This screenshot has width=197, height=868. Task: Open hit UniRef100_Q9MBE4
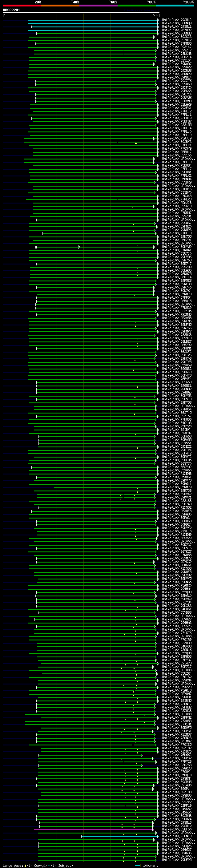[176, 78]
